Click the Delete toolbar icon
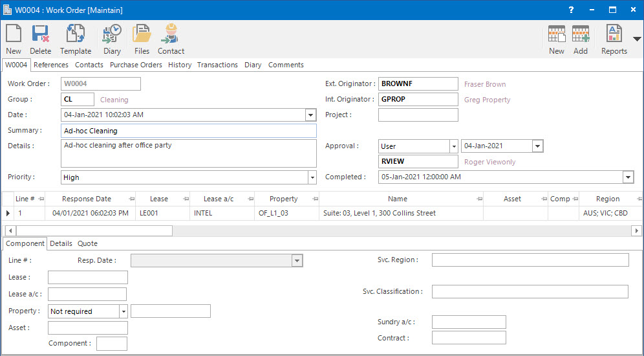Image resolution: width=644 pixels, height=356 pixels. [41, 39]
